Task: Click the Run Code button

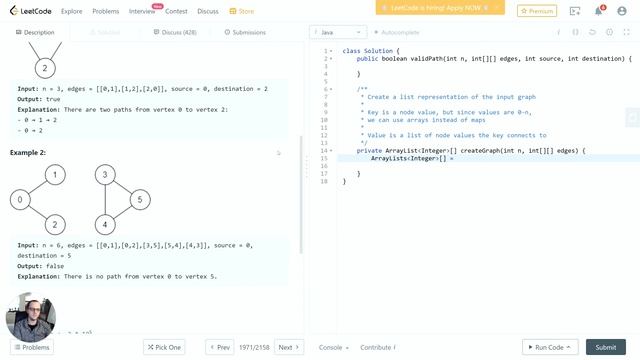Action: click(x=550, y=347)
